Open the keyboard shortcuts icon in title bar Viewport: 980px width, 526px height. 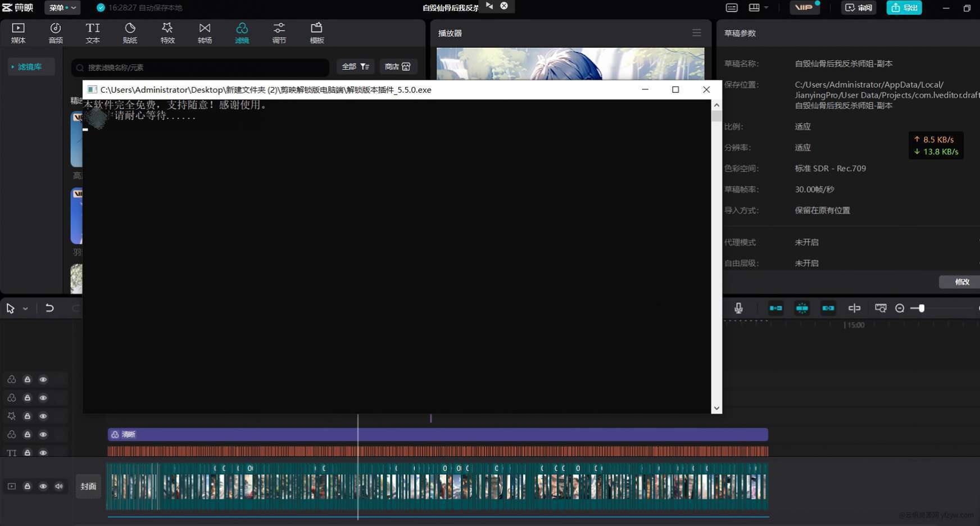tap(732, 8)
